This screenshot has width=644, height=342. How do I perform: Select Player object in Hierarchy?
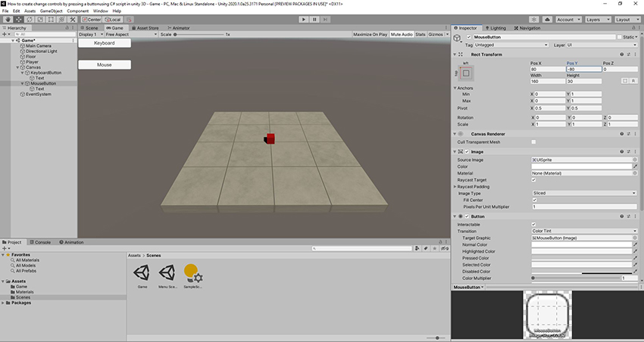(x=32, y=62)
